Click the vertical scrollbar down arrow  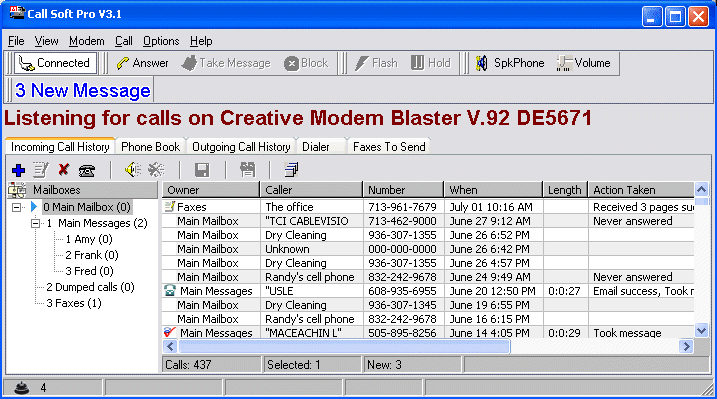tap(701, 330)
